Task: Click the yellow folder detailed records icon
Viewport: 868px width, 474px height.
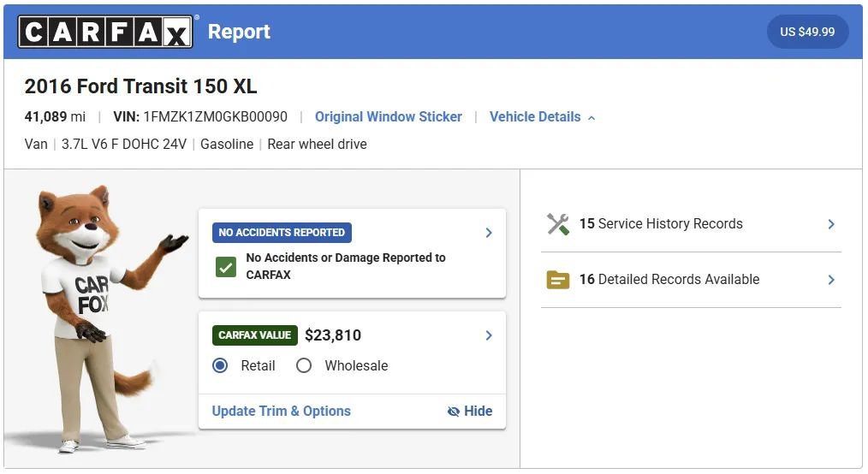Action: [x=557, y=280]
